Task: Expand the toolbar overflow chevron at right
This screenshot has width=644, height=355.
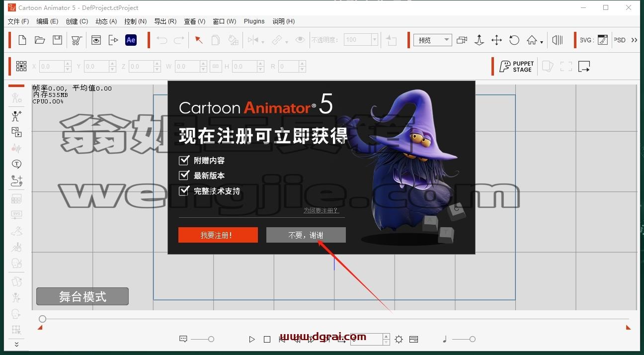Action: (x=634, y=40)
